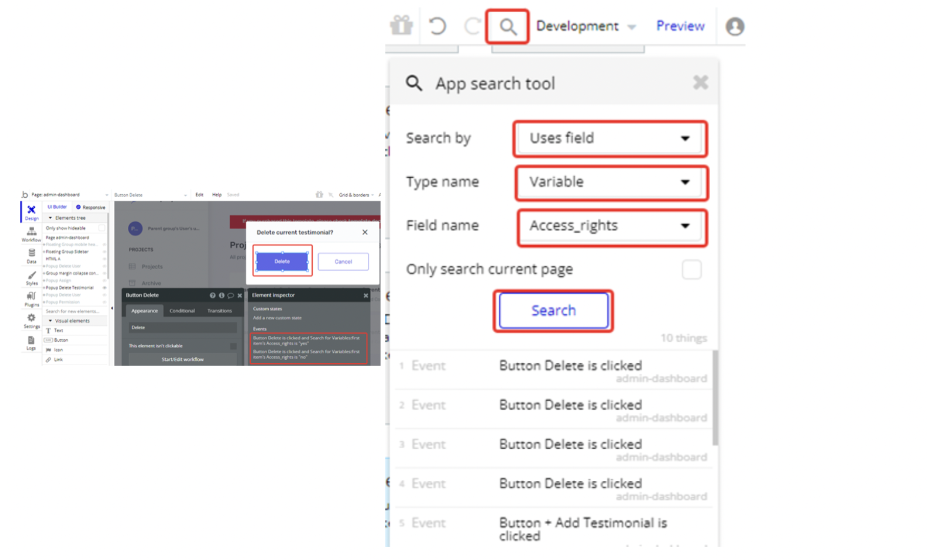Click the redo arrow icon
935x560 pixels.
(x=472, y=26)
